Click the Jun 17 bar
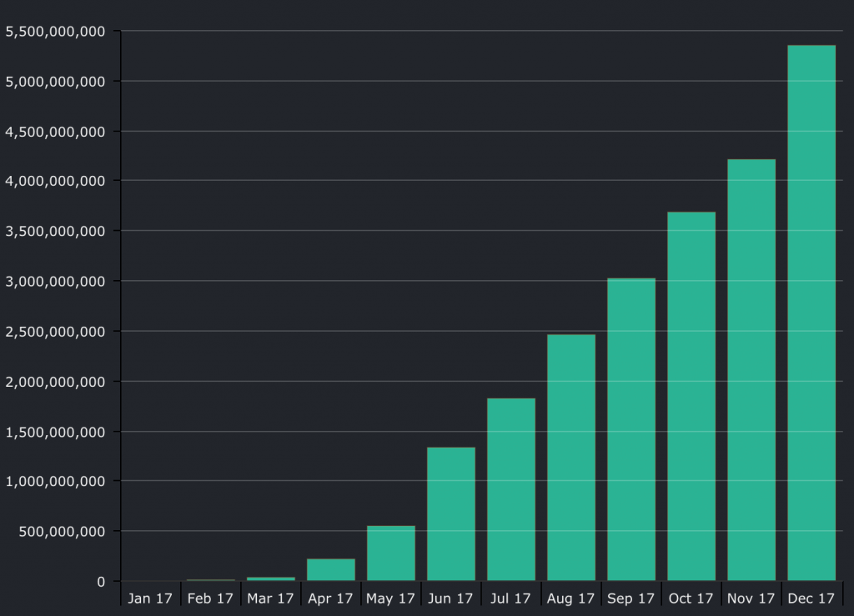The height and width of the screenshot is (616, 854). [x=450, y=513]
